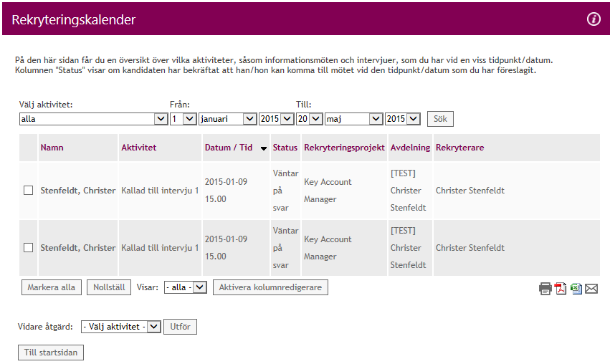
Task: Select 'Kallad till intervju 1' in second row
Action: pyautogui.click(x=160, y=248)
